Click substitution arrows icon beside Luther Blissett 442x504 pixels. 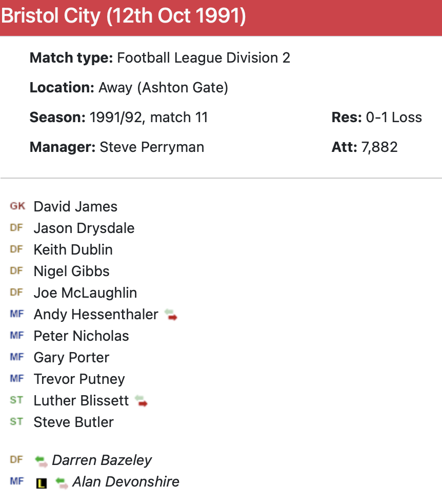tap(141, 401)
